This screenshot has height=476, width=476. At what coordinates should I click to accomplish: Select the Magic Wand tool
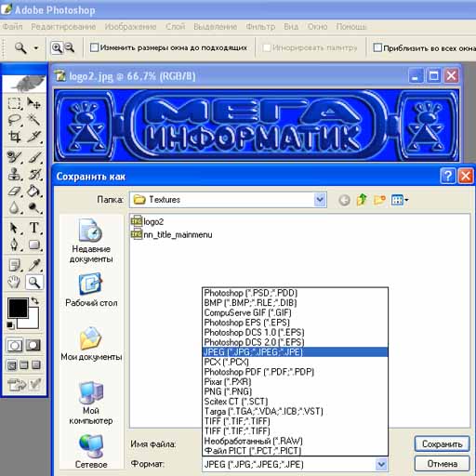33,120
